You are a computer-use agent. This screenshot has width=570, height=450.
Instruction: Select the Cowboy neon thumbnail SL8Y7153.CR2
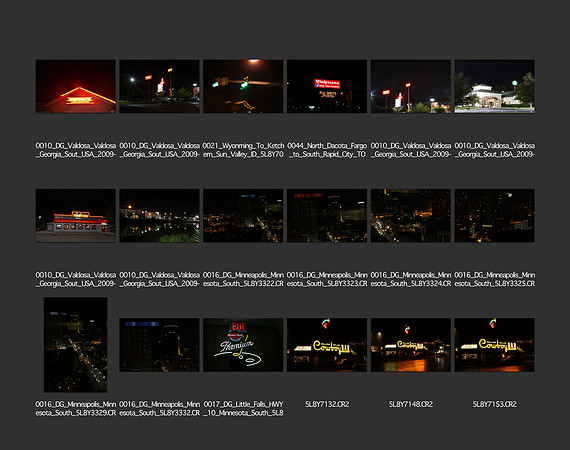coord(494,345)
